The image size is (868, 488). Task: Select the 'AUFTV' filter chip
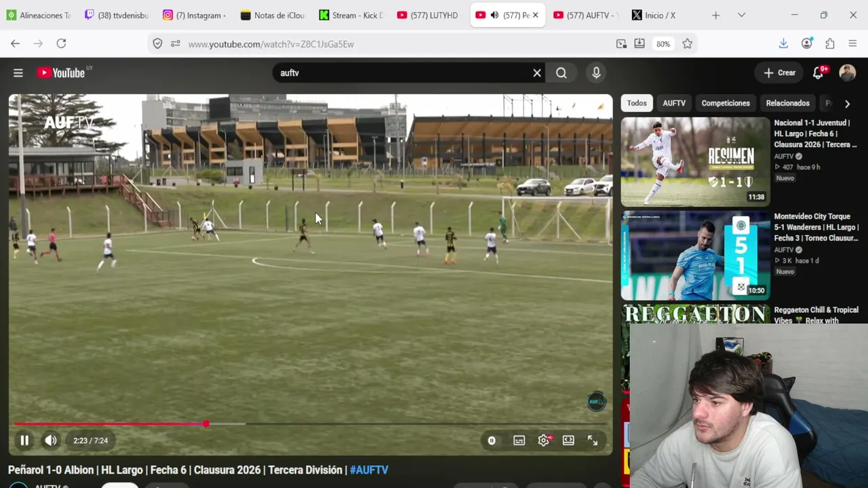click(674, 103)
